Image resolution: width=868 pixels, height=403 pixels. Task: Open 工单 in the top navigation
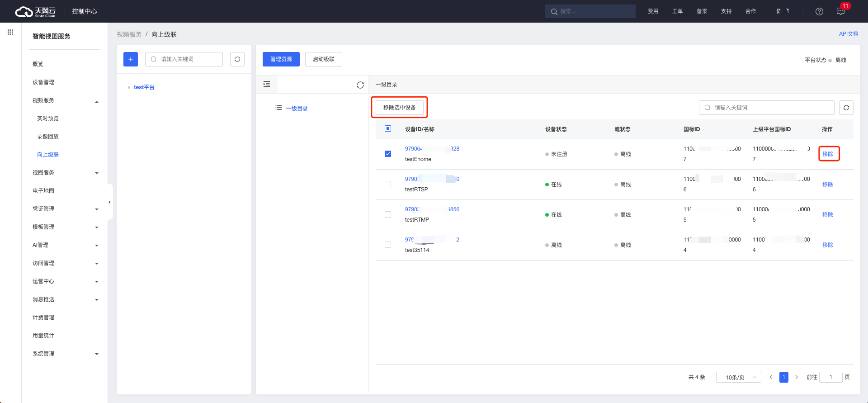pos(678,11)
